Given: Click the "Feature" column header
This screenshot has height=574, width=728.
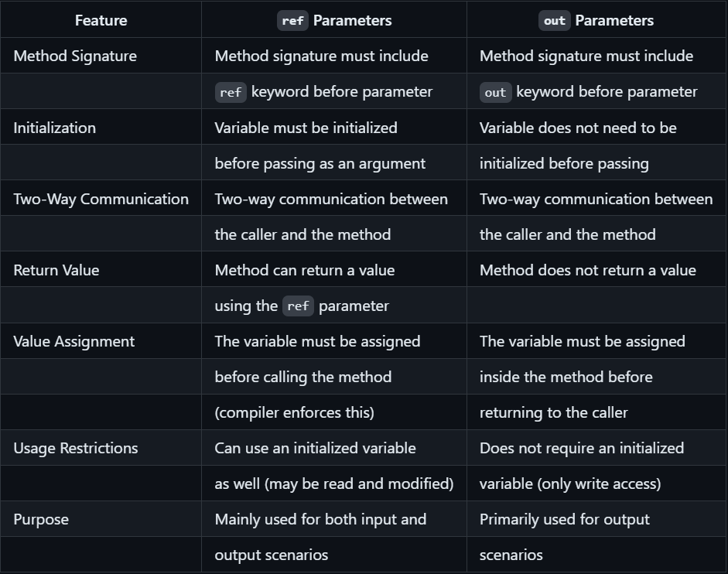Looking at the screenshot, I should 101,20.
